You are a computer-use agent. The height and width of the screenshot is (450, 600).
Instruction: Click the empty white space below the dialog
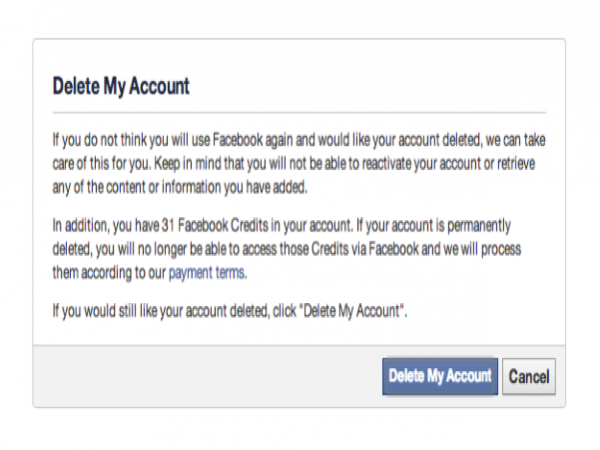tap(300, 430)
